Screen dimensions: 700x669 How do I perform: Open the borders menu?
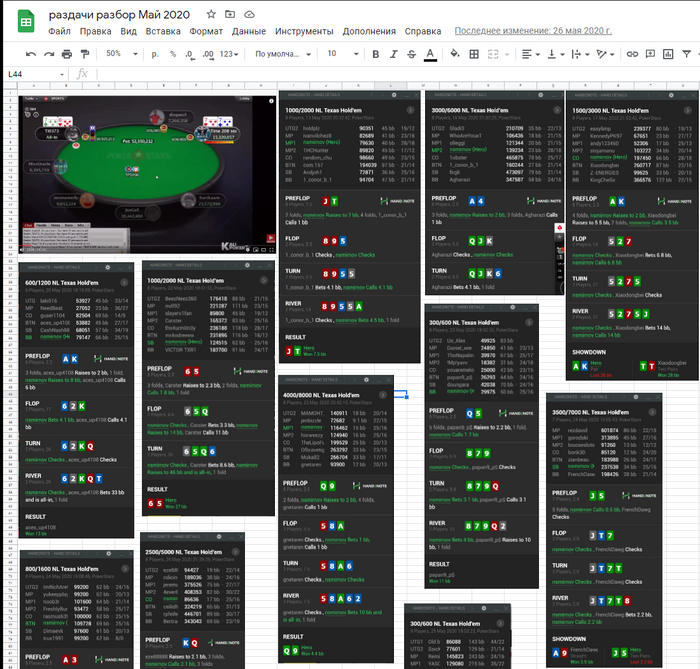click(474, 54)
